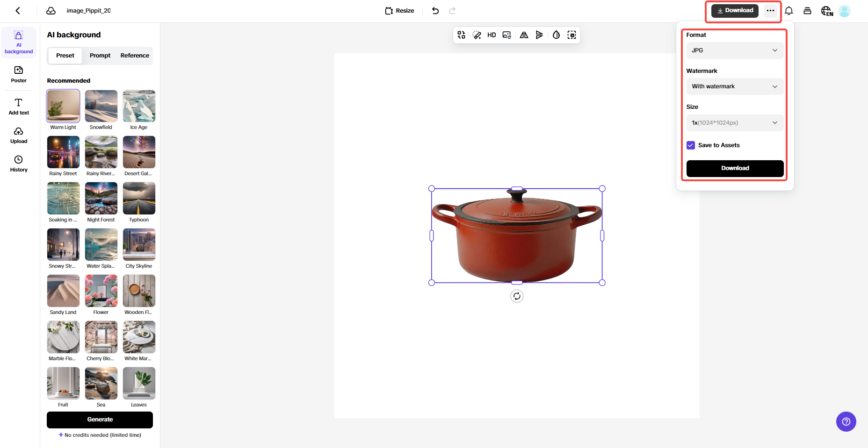The height and width of the screenshot is (448, 868).
Task: Switch to the Reference tab
Action: pyautogui.click(x=135, y=56)
